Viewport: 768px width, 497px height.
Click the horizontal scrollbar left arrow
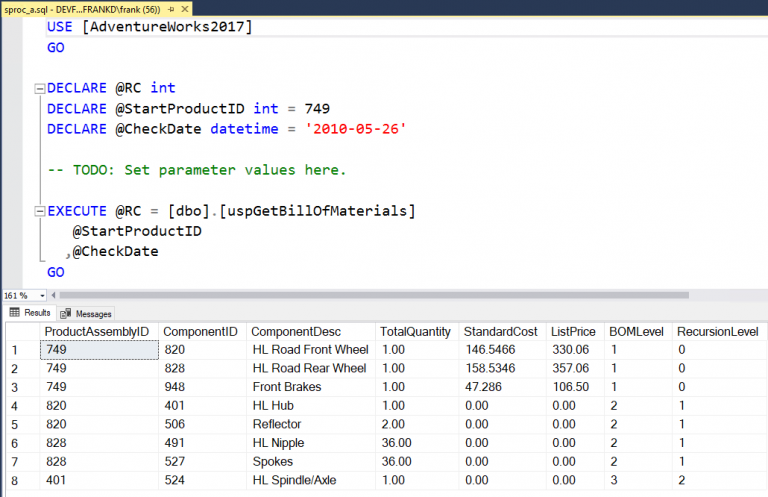coord(56,296)
